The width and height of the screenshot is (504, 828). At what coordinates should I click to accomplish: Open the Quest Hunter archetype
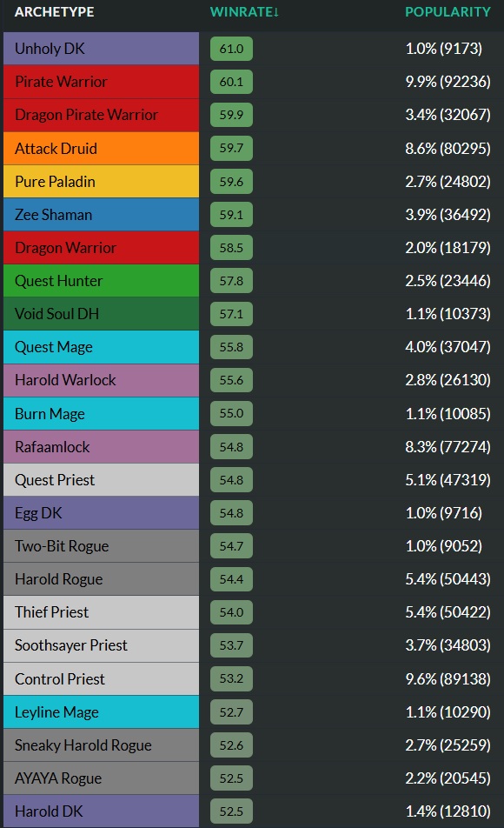[x=102, y=280]
